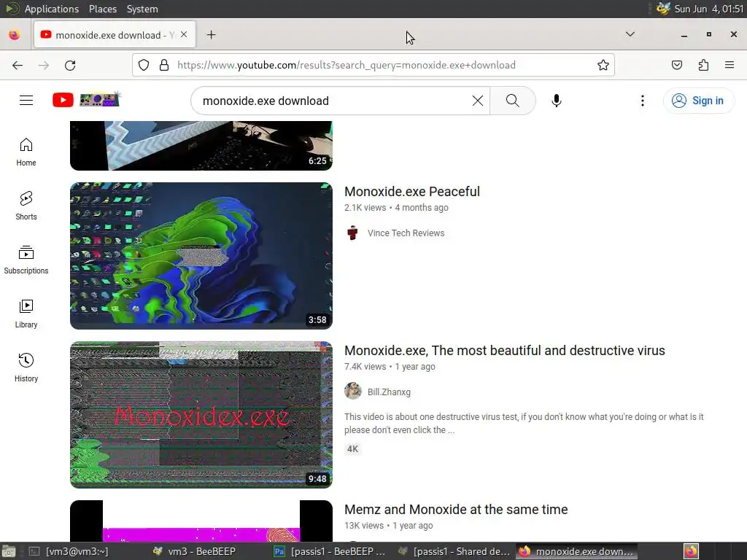Open Subscriptions in the sidebar
The height and width of the screenshot is (560, 747).
(26, 260)
